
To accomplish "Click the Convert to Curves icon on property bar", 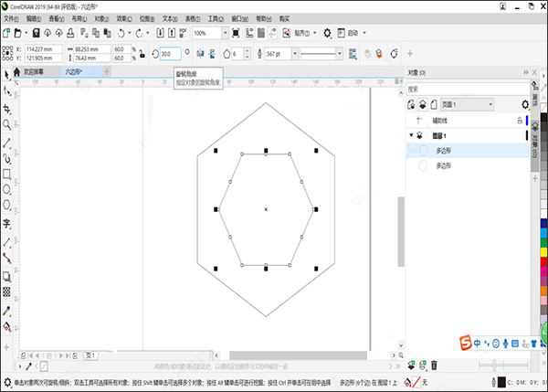I will [394, 54].
